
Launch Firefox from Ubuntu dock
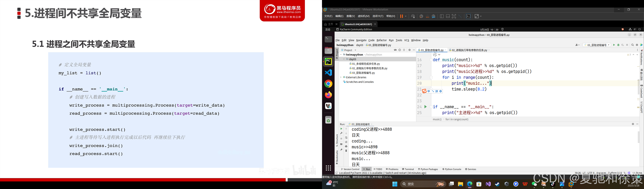328,95
